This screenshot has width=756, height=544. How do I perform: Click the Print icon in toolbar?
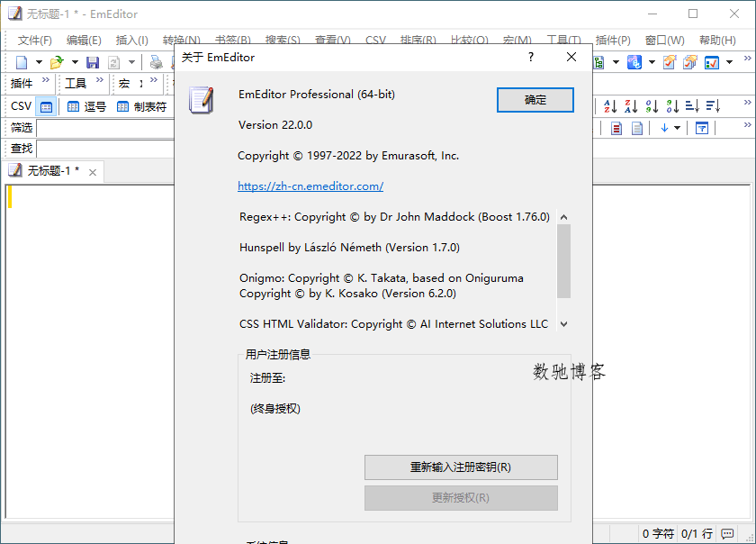157,62
